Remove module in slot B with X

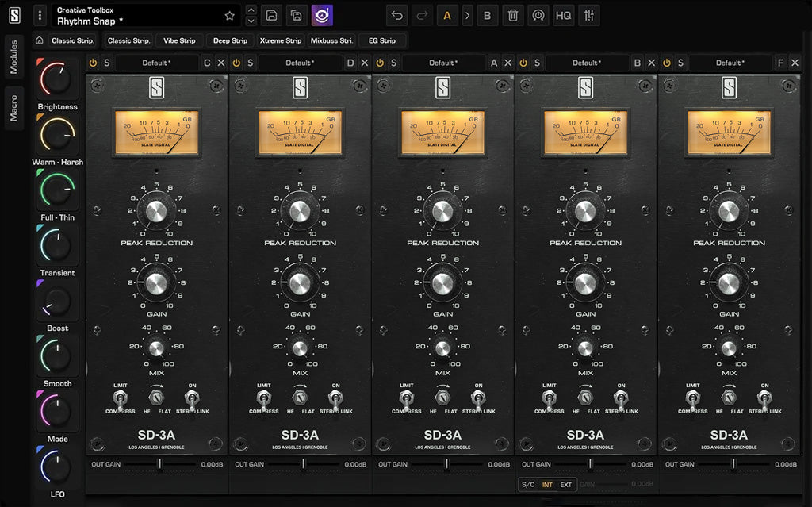[x=652, y=63]
